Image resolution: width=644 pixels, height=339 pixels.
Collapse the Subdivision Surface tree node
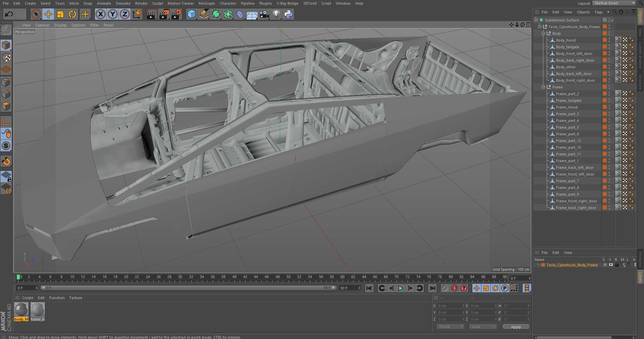[536, 20]
